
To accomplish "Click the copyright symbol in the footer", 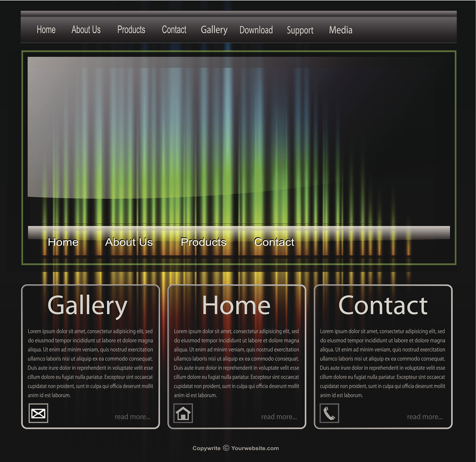I will (226, 448).
